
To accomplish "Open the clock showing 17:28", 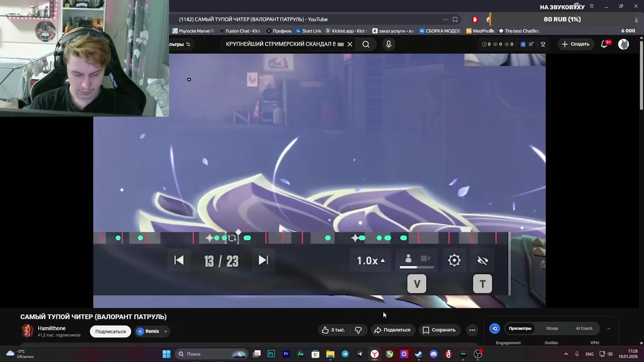I will point(629,354).
